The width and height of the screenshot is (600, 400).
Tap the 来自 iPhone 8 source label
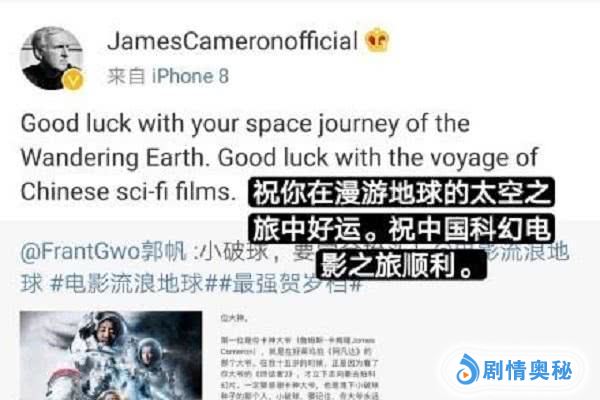(x=168, y=76)
